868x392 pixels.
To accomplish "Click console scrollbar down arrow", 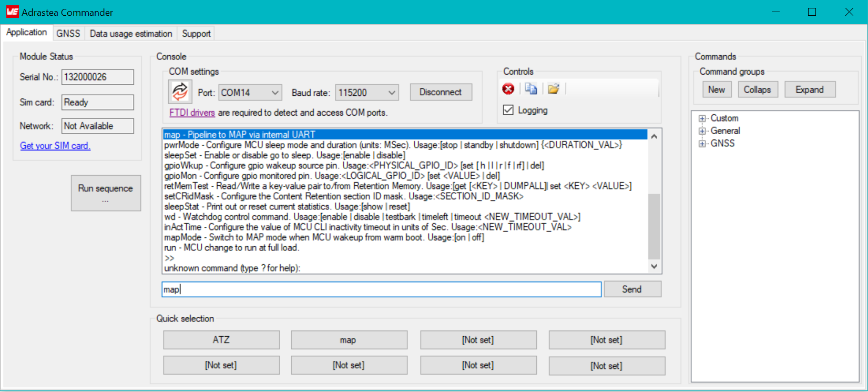I will click(654, 266).
